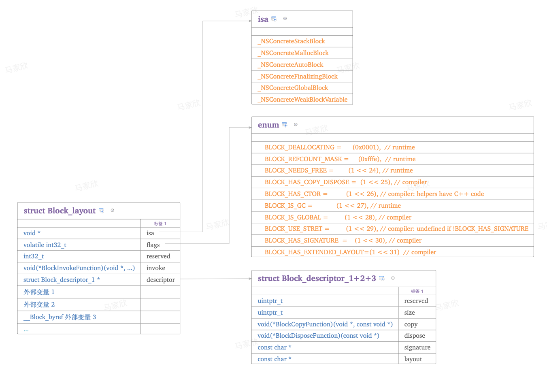Click the table icon beside Block_descriptor_1+2+3
Image resolution: width=547 pixels, height=392 pixels.
(x=381, y=278)
